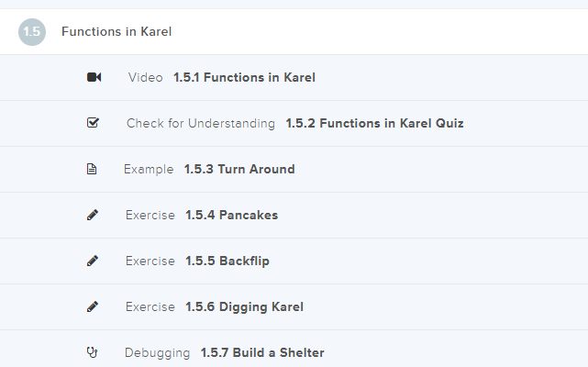
Task: Click the 1.5 module number badge
Action: (32, 32)
